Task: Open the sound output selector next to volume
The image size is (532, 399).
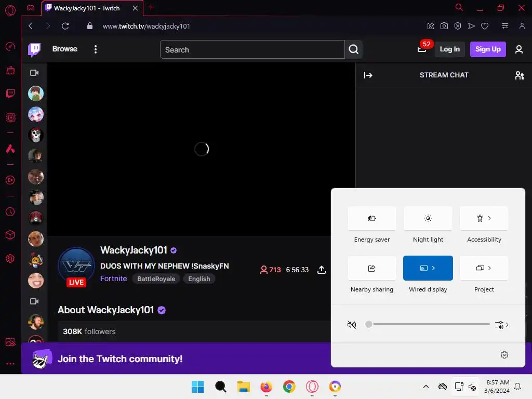Action: click(501, 325)
